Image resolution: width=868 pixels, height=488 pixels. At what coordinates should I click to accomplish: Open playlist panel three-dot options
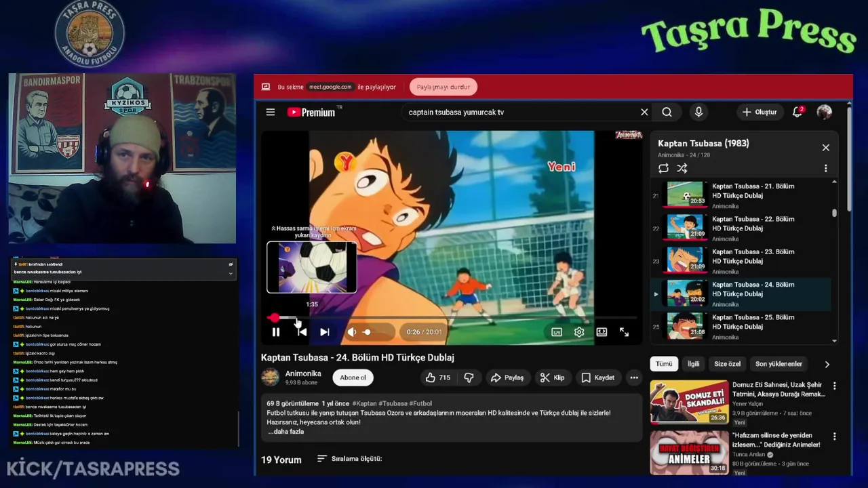[825, 168]
